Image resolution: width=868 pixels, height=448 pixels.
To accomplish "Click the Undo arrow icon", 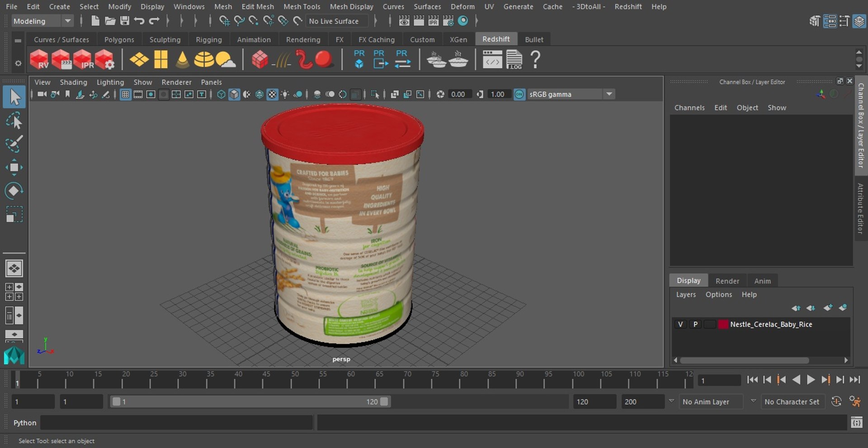I will (139, 21).
